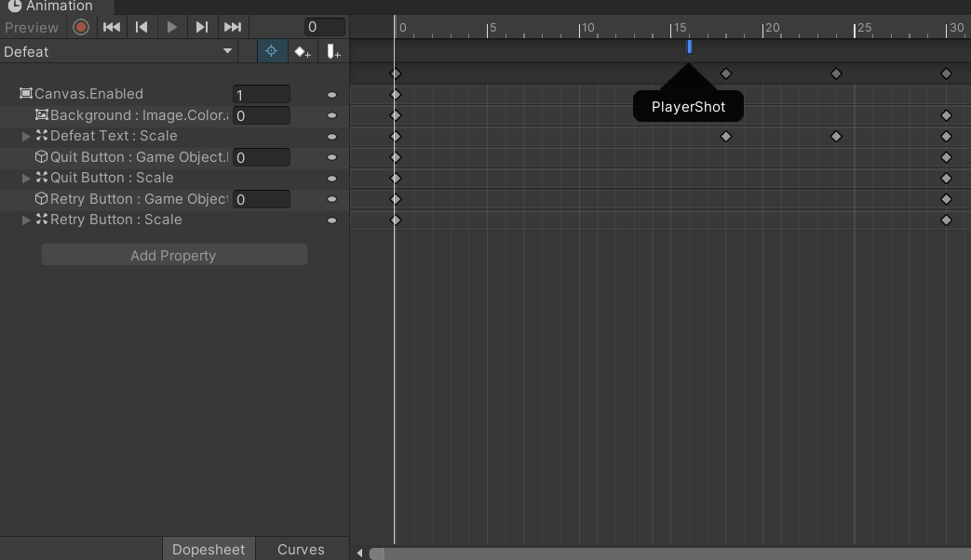Select Retry Button Game Object keyframe at frame 0

tap(396, 199)
